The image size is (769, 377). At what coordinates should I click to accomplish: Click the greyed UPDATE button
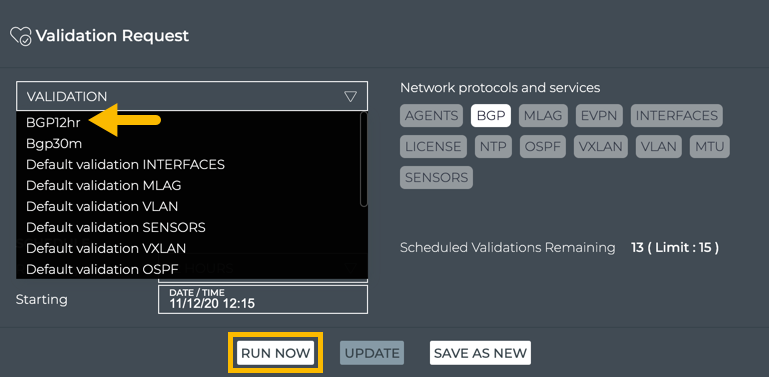point(372,353)
